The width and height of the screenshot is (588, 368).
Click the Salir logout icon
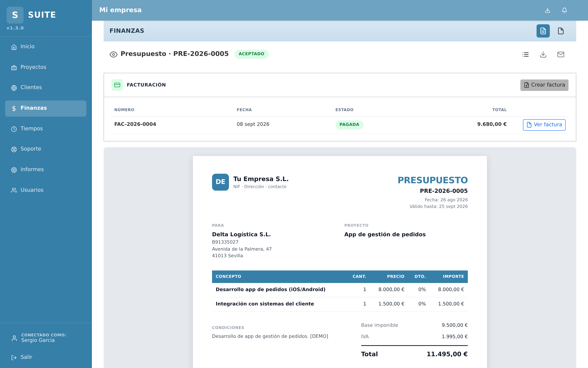tap(14, 357)
